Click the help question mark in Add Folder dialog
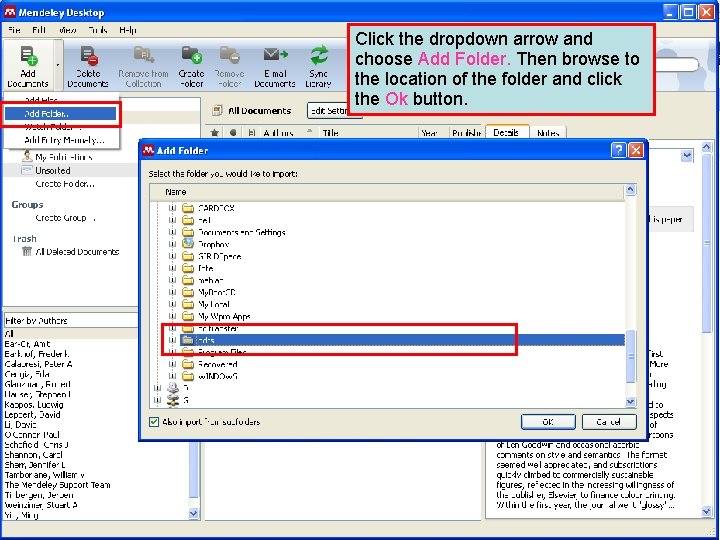Viewport: 720px width, 540px height. 618,150
